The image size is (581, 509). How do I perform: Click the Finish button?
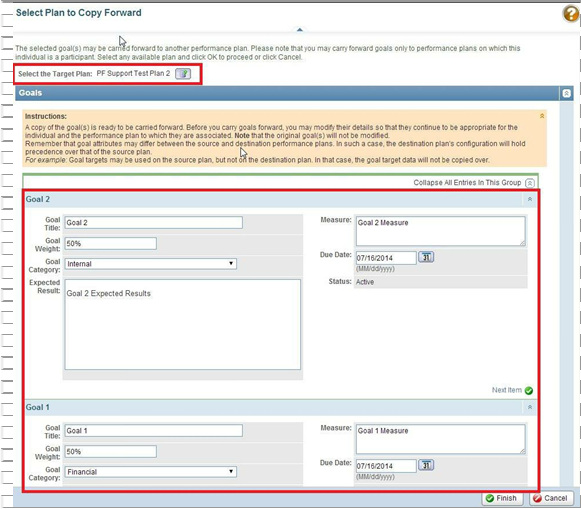(502, 498)
